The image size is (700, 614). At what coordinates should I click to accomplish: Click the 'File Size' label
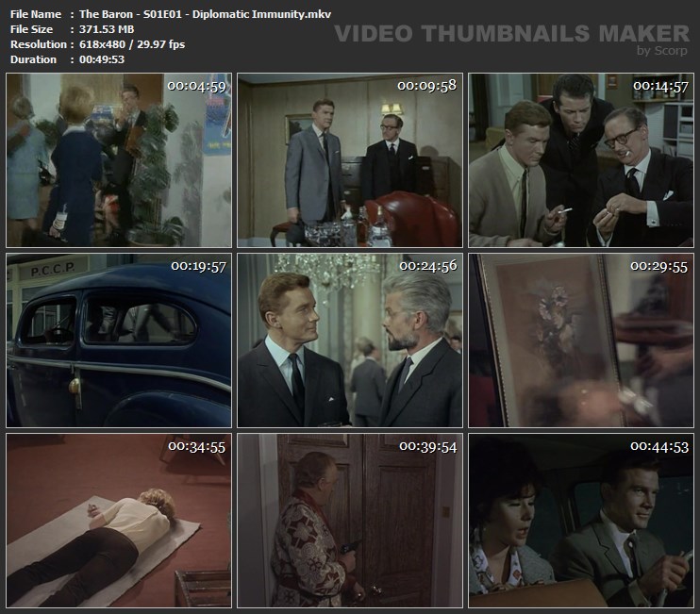point(31,29)
